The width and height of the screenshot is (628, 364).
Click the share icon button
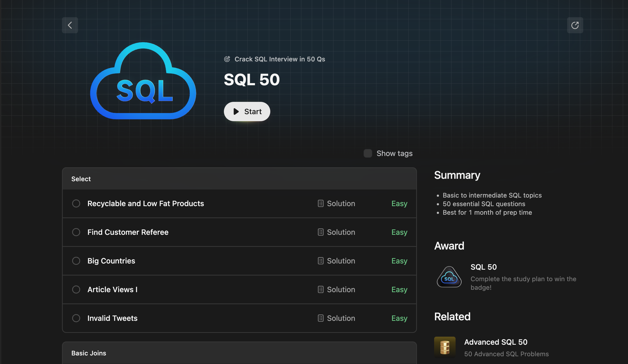(575, 25)
